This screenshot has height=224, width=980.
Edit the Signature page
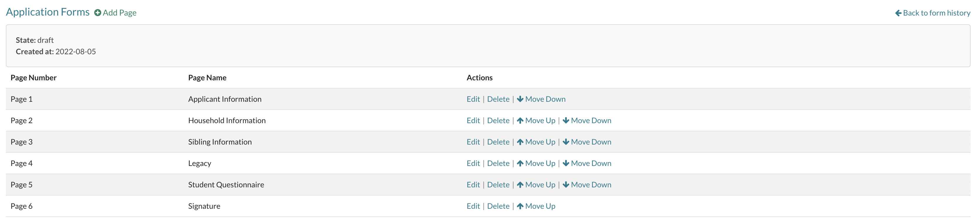point(473,206)
